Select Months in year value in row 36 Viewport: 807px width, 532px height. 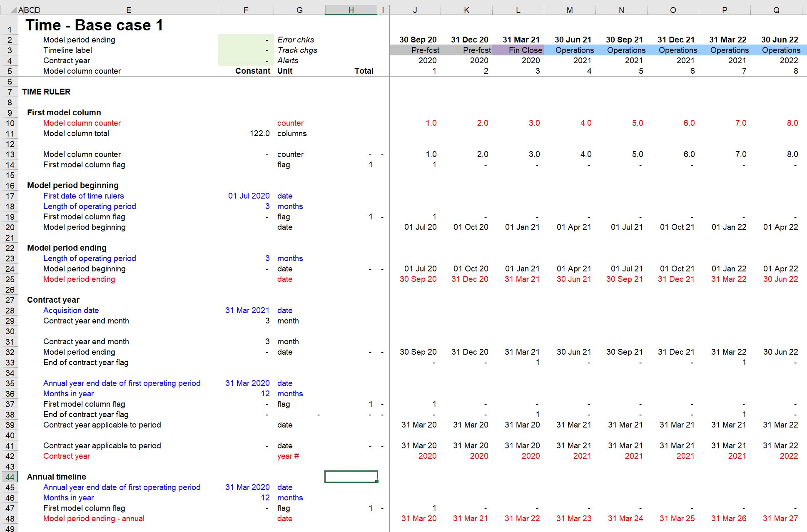tap(265, 394)
